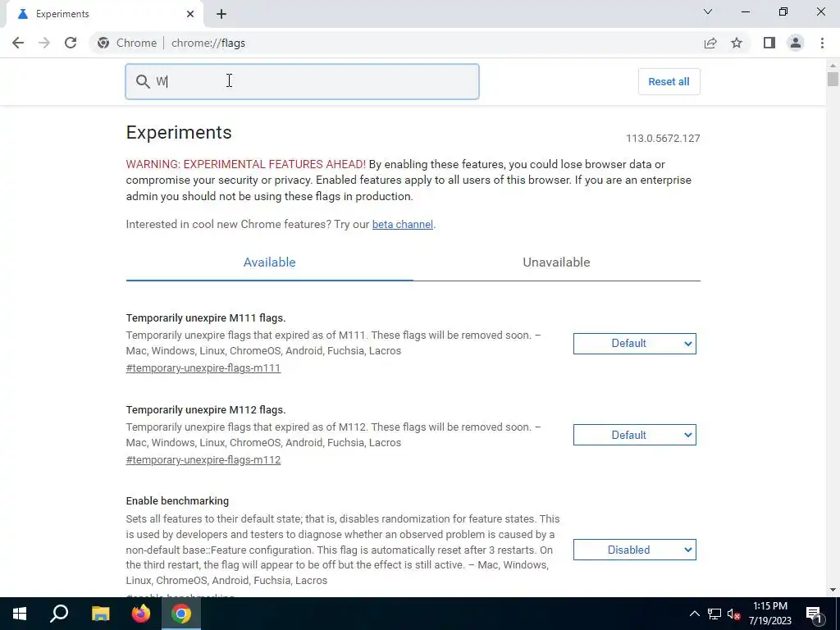
Task: Open Firefox from the taskbar
Action: click(x=141, y=614)
